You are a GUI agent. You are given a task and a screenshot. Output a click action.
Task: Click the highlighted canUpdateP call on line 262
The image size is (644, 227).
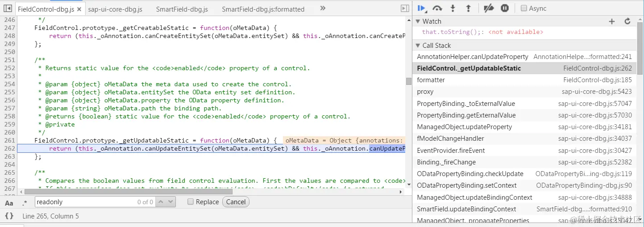387,148
